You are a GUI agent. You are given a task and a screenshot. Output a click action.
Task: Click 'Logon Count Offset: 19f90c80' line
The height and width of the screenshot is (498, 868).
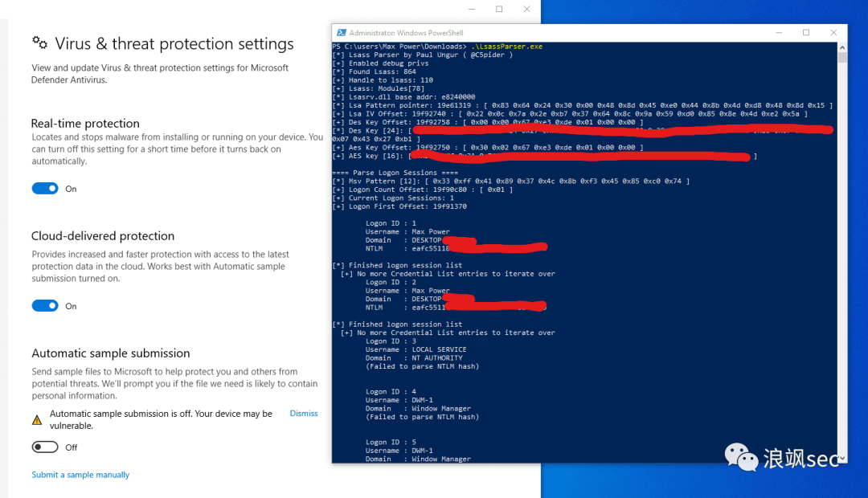point(423,190)
